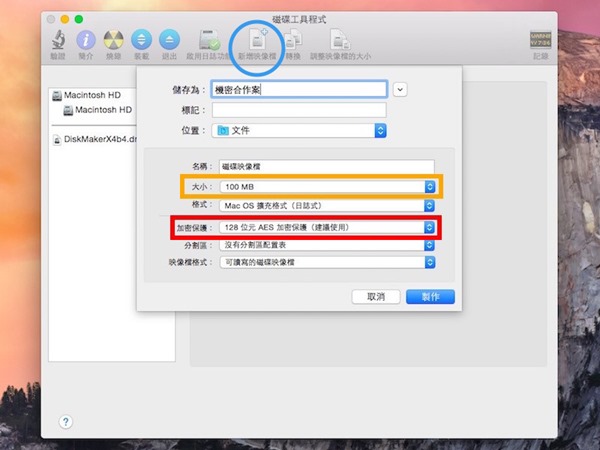Open the Info (簡介) toolbar icon
Image resolution: width=600 pixels, height=450 pixels.
coord(86,40)
